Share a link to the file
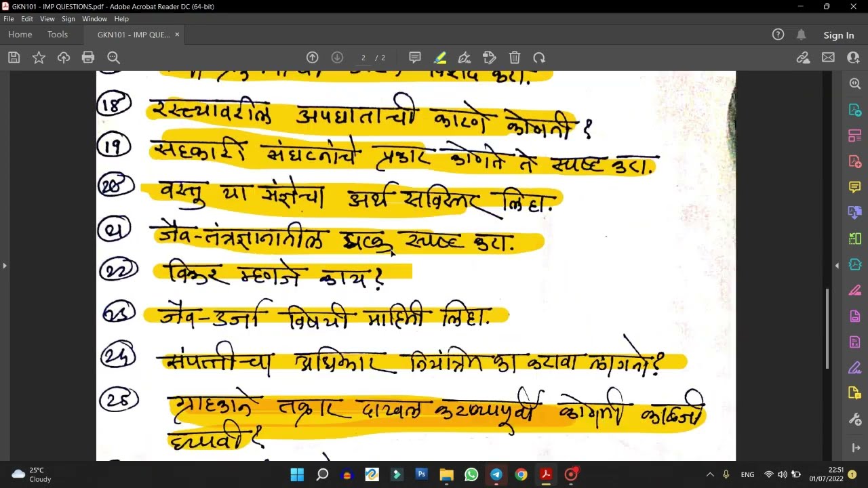868x488 pixels. (803, 58)
